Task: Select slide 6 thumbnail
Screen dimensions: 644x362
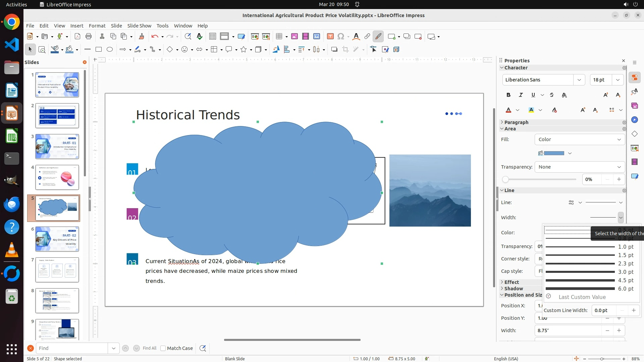Action: click(x=57, y=239)
